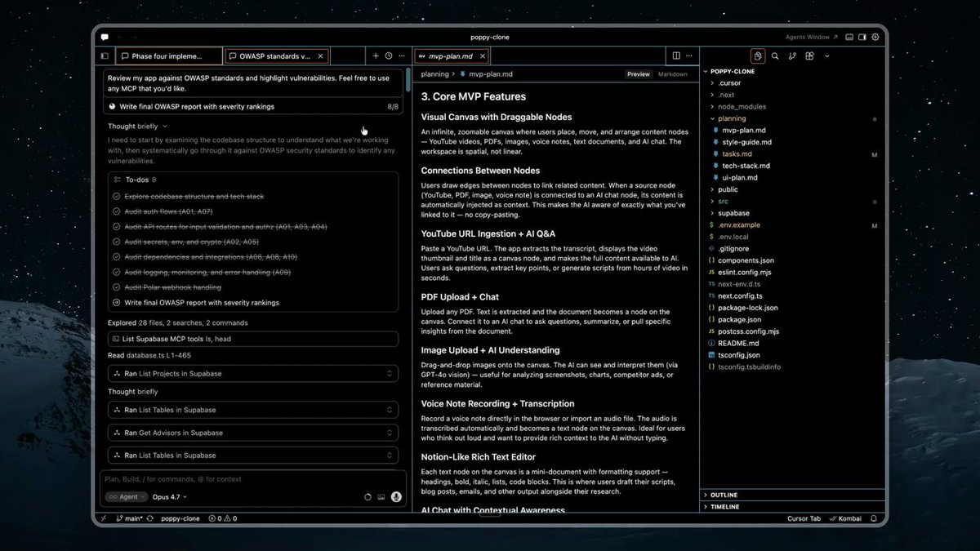Toggle the bottom panel layout icon

click(x=850, y=37)
